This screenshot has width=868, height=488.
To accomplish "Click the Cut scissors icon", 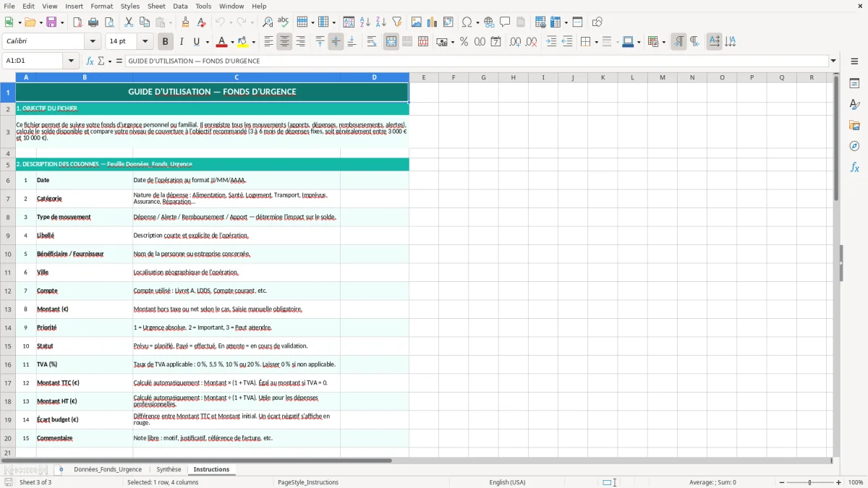I will click(x=129, y=22).
